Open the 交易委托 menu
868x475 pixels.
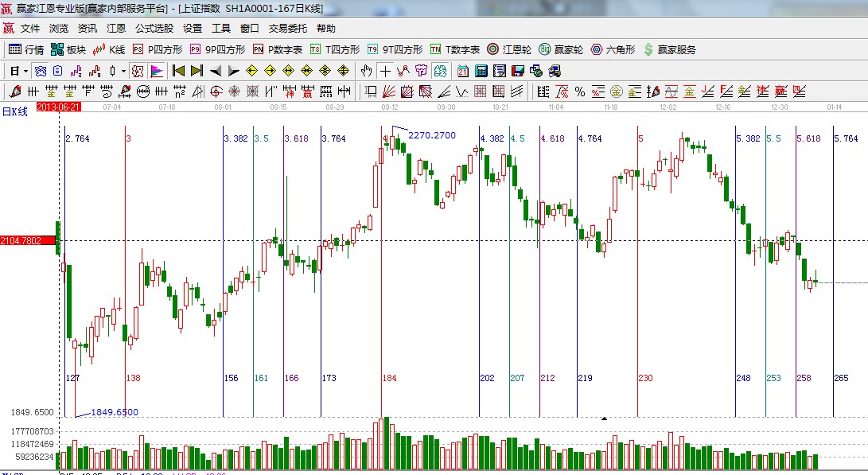(x=287, y=28)
